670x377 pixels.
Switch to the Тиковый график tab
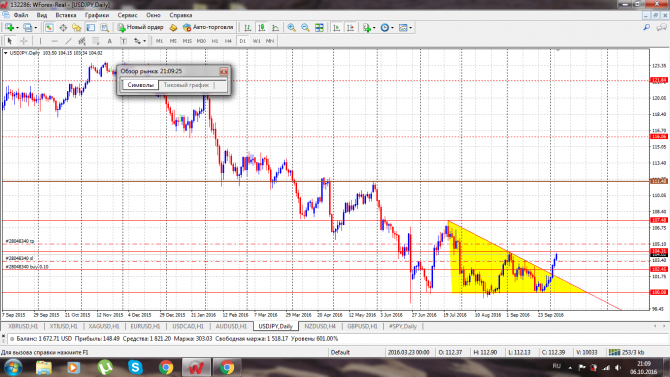click(186, 85)
